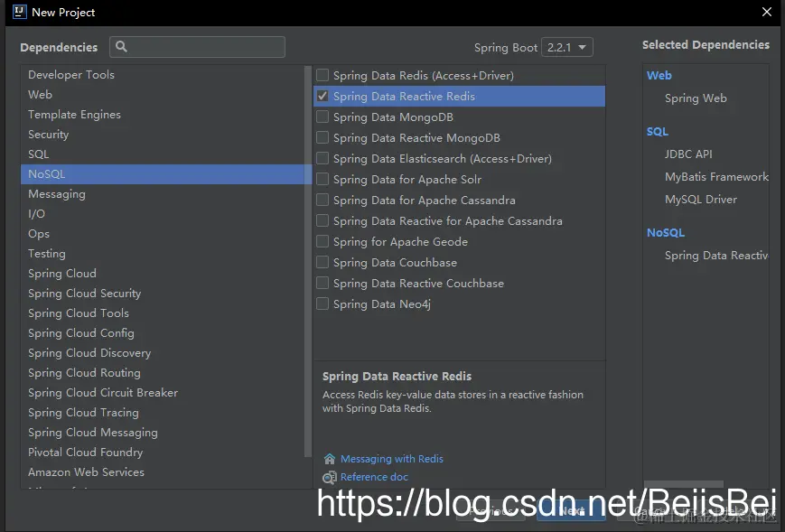
Task: Check Spring Data Couchbase
Action: 322,262
